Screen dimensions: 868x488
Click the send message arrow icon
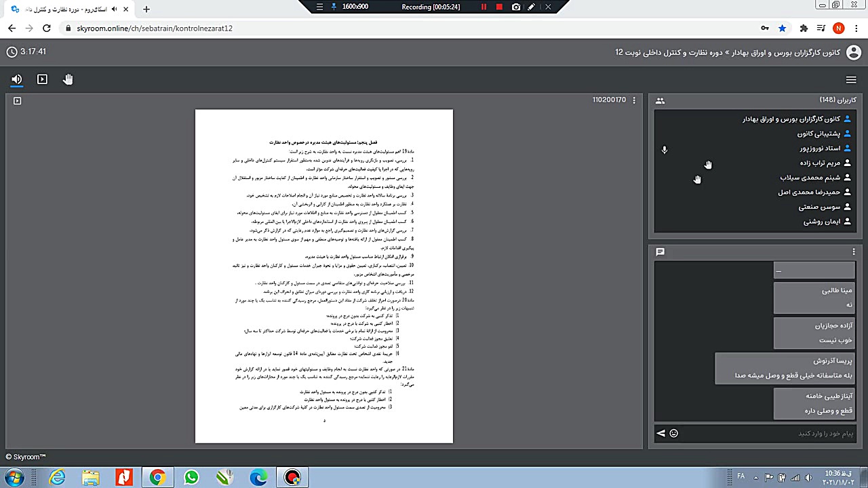point(660,433)
